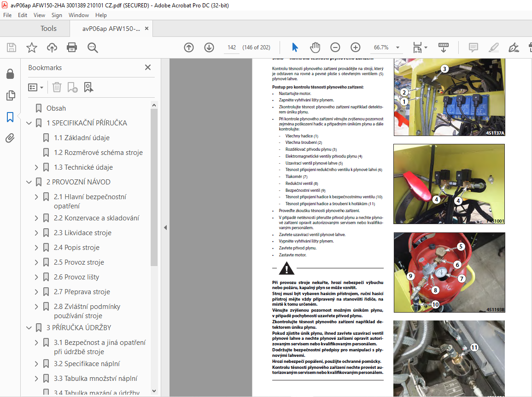Expand '2.3 Likvidace stroje' bookmark

[36, 233]
